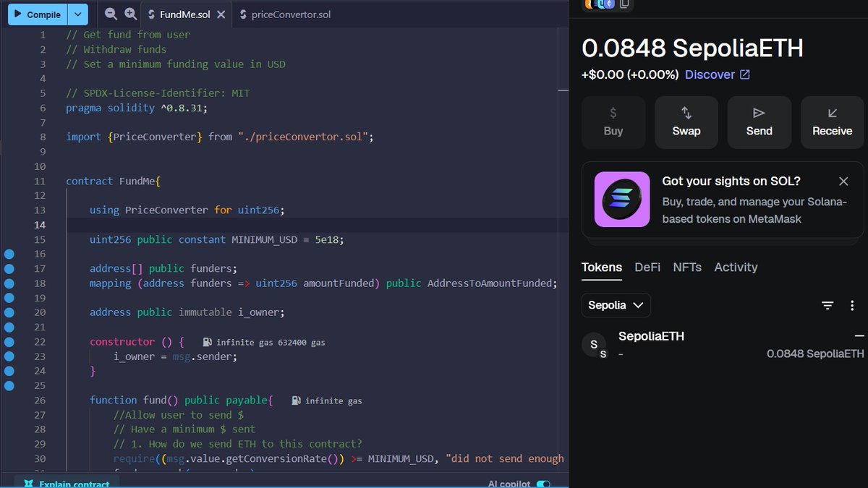Click the gas estimate icon on constructor line
Image resolution: width=868 pixels, height=488 pixels.
[207, 342]
